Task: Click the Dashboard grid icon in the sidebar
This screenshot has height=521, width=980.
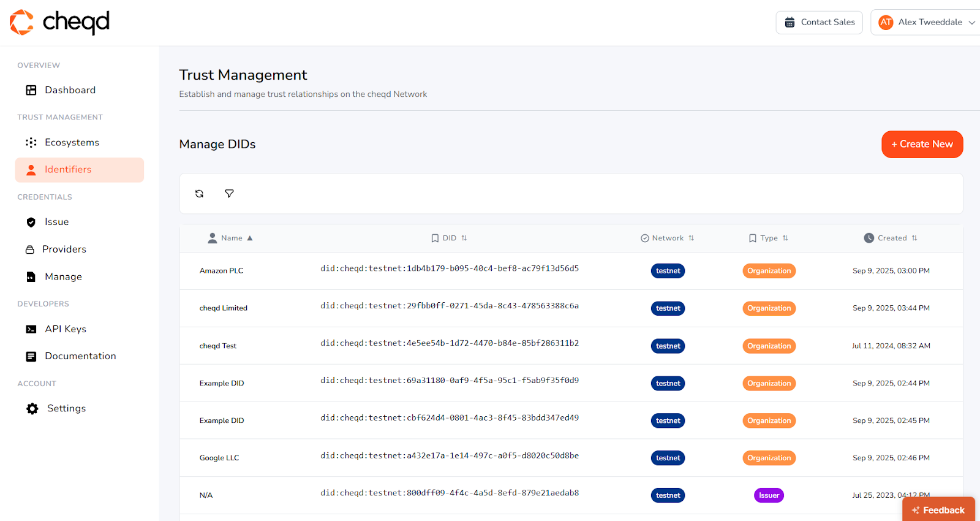Action: pyautogui.click(x=31, y=90)
